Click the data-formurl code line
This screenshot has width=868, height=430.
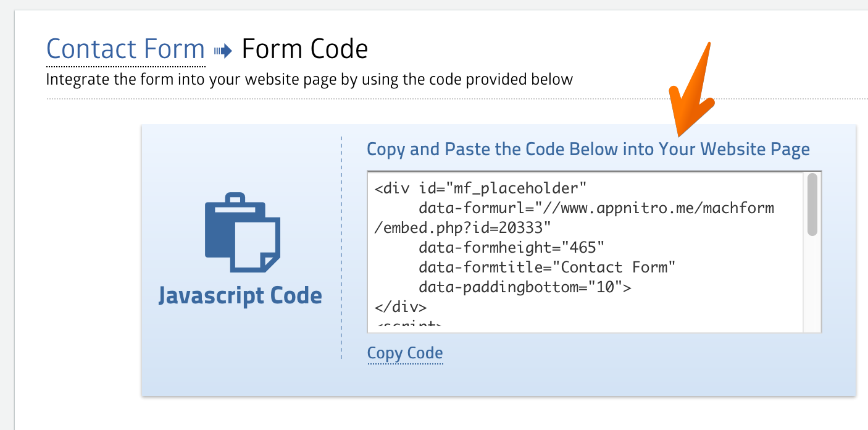(x=596, y=208)
